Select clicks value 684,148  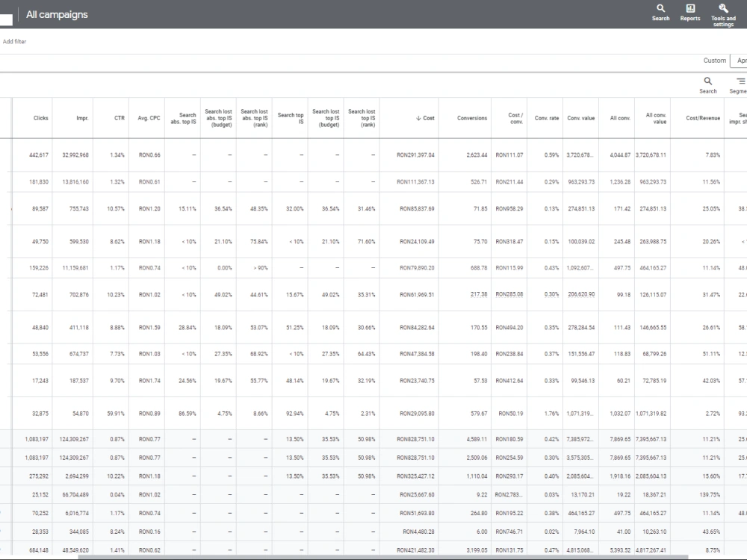(39, 550)
